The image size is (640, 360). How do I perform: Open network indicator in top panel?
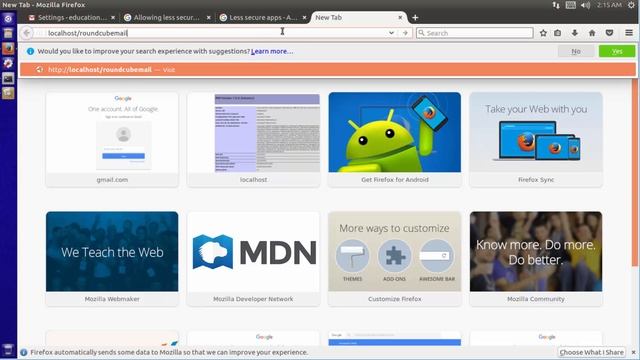(556, 5)
